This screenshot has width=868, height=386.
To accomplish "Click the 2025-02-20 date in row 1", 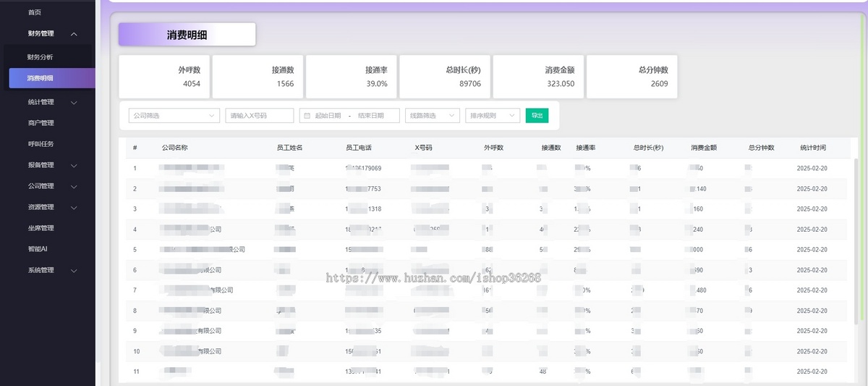I will 812,169.
